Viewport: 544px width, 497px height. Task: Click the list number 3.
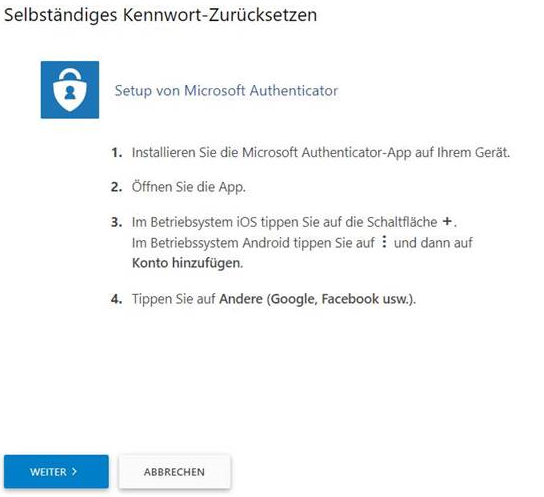[117, 222]
